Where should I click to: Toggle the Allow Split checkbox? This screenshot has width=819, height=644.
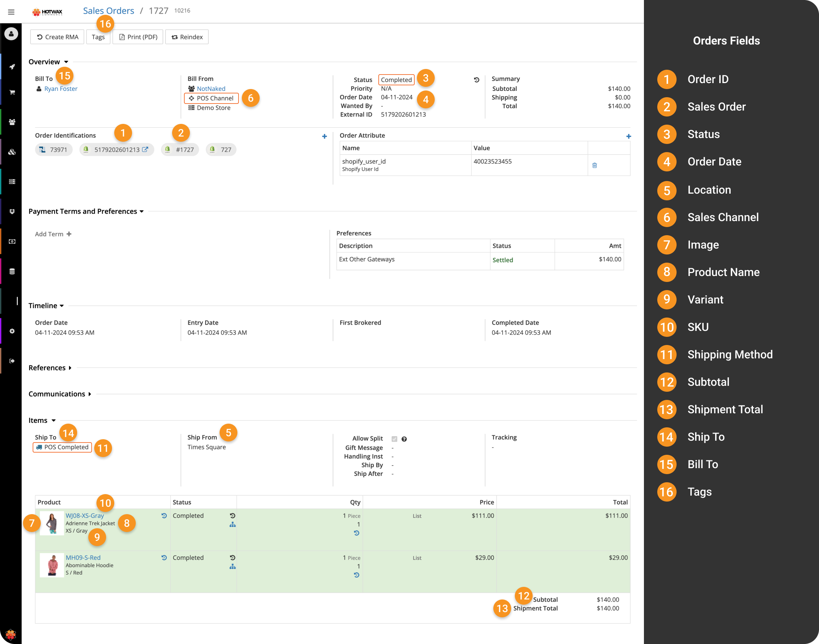click(394, 439)
